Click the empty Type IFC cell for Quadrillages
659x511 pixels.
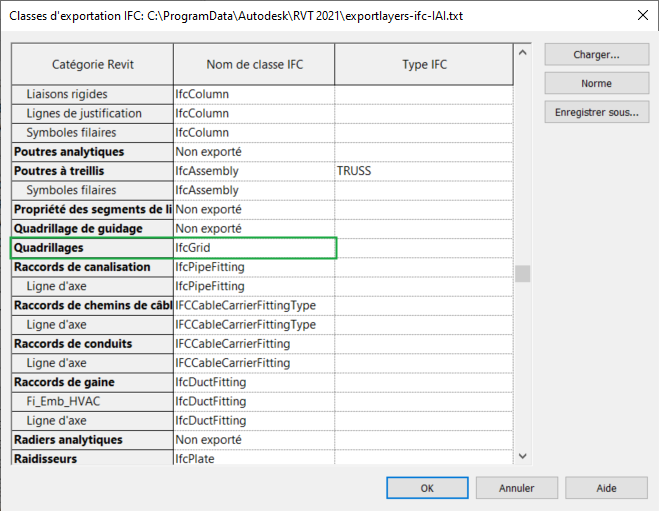424,248
